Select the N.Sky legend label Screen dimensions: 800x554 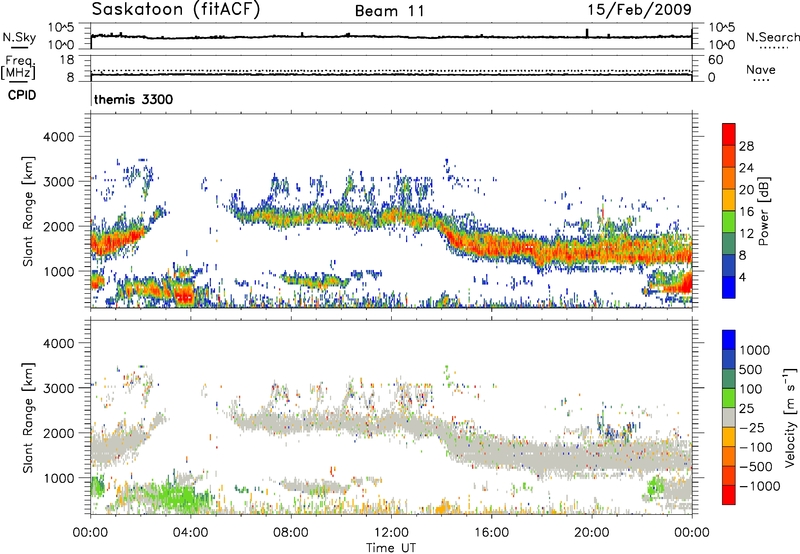[19, 37]
